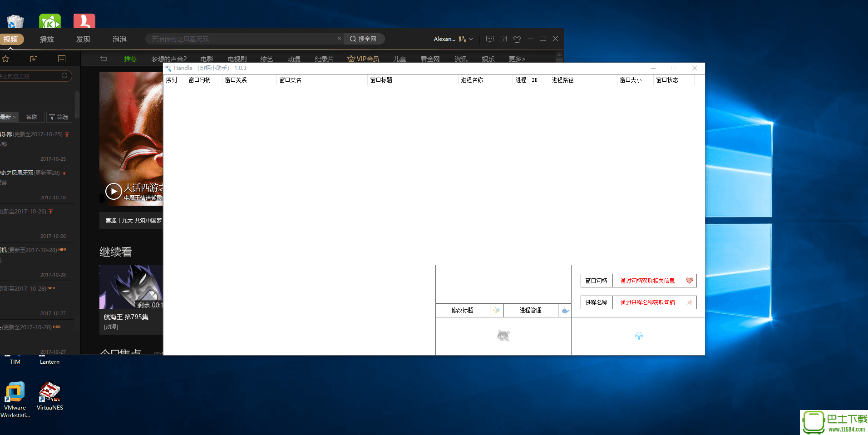Viewport: 868px width, 435px height.
Task: Open the Alexan... account dropdown arrow
Action: 471,39
